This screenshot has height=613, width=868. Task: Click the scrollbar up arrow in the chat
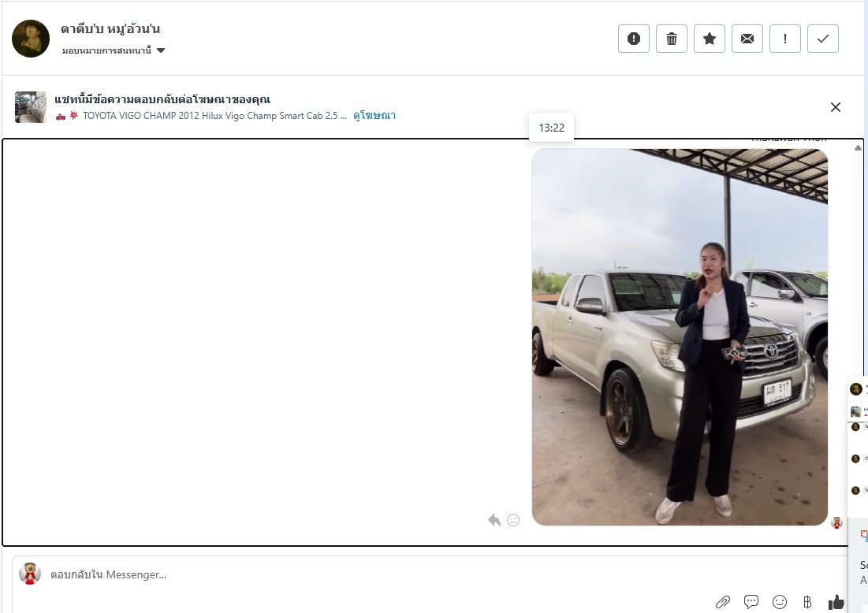pyautogui.click(x=858, y=147)
